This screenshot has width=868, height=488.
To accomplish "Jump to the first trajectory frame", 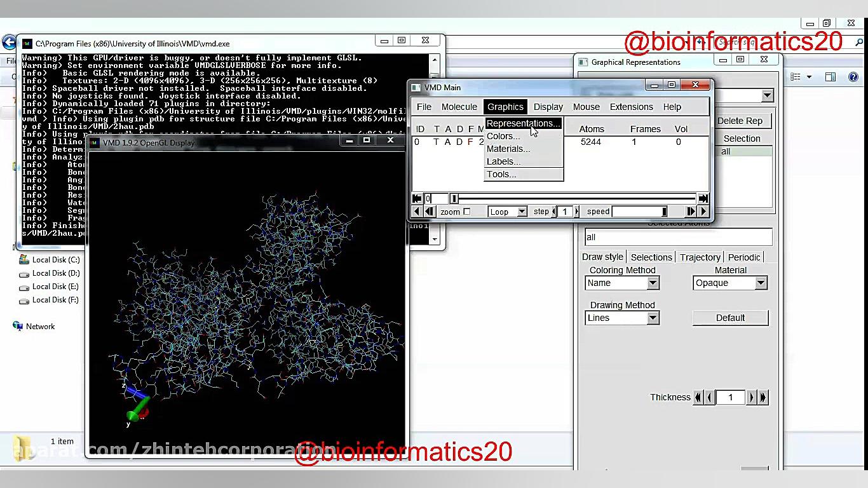I will click(417, 198).
